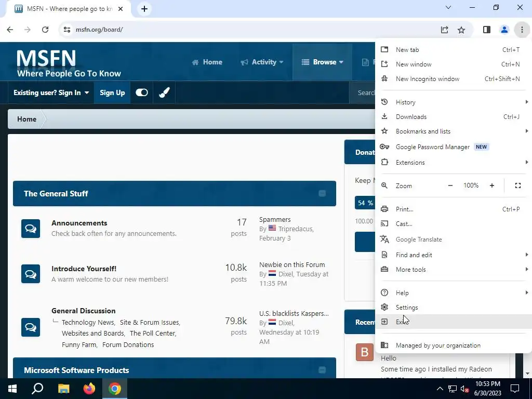Click Managed by your organization

(x=453, y=345)
